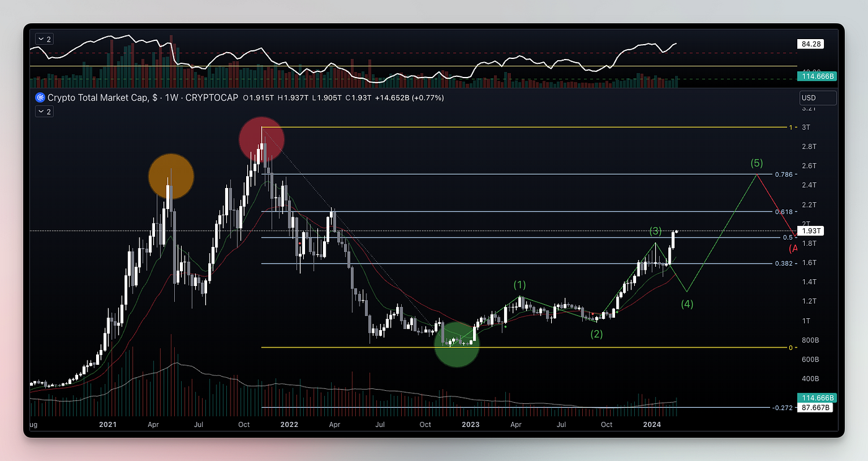868x461 pixels.
Task: Select the orange circle drawing on the chart
Action: (171, 176)
